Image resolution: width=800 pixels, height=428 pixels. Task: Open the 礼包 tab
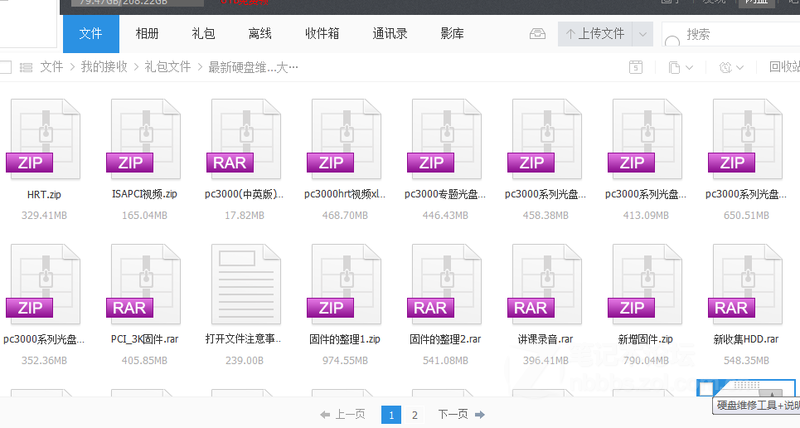203,34
